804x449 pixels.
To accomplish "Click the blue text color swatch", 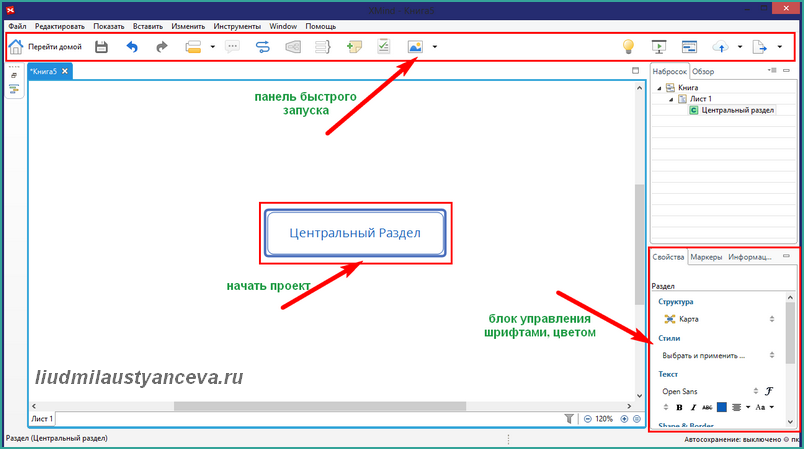I will click(x=722, y=407).
